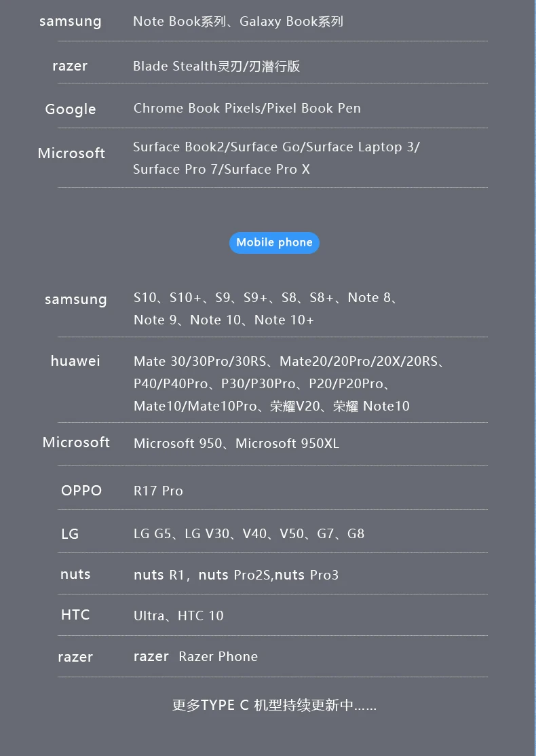Select the OPPO brand label
Image resolution: width=536 pixels, height=756 pixels.
81,491
